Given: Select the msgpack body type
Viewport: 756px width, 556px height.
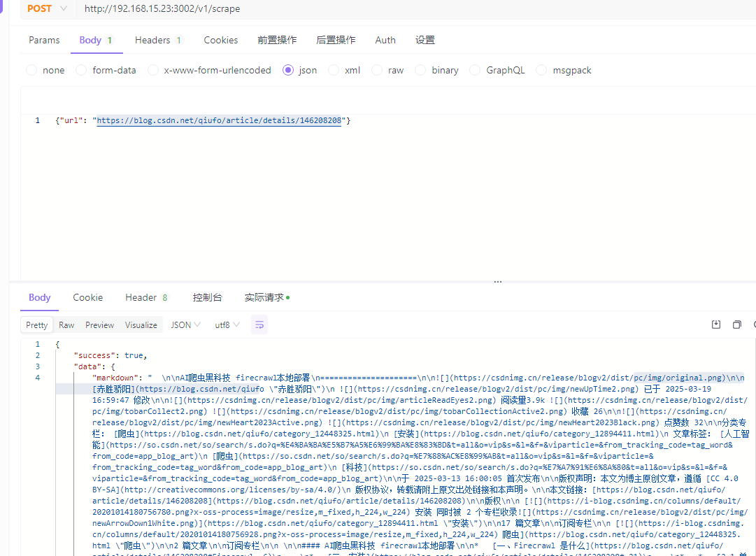Looking at the screenshot, I should point(564,71).
